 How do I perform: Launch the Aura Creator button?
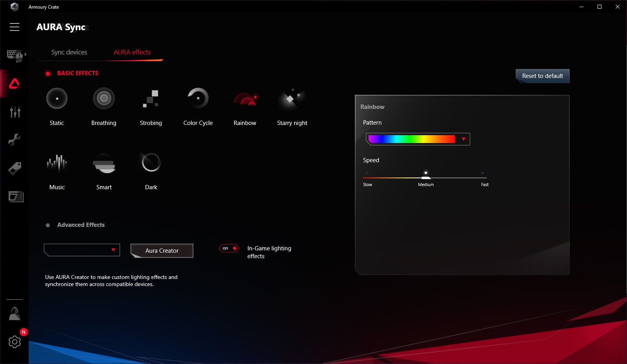[162, 251]
